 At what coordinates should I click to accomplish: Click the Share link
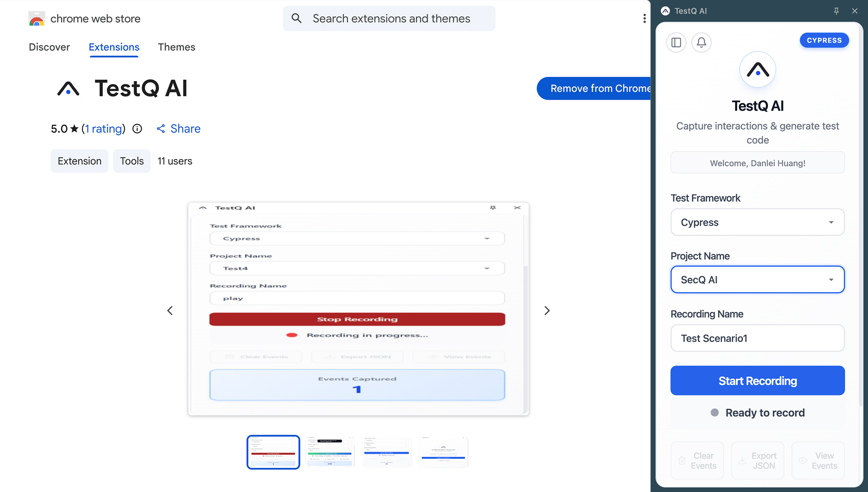pos(178,129)
